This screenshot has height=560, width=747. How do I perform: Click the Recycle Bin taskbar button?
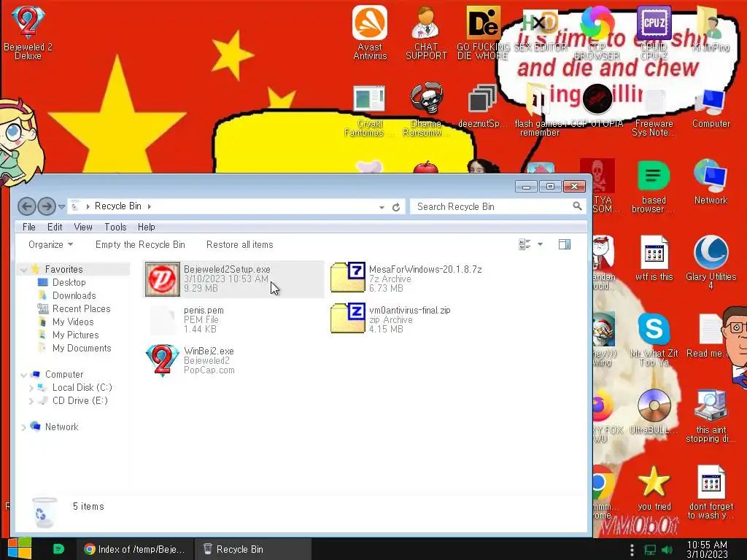(x=252, y=550)
